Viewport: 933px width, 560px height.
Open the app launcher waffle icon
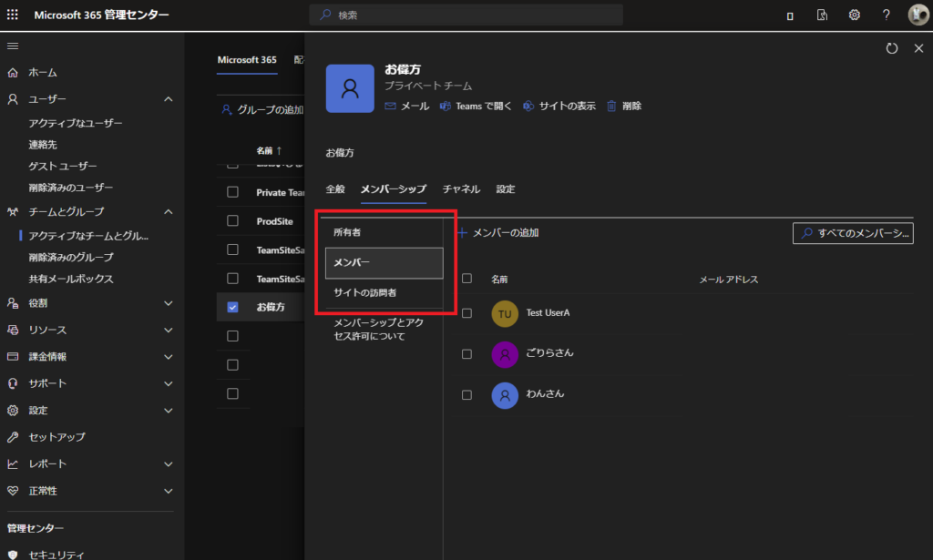click(x=13, y=15)
